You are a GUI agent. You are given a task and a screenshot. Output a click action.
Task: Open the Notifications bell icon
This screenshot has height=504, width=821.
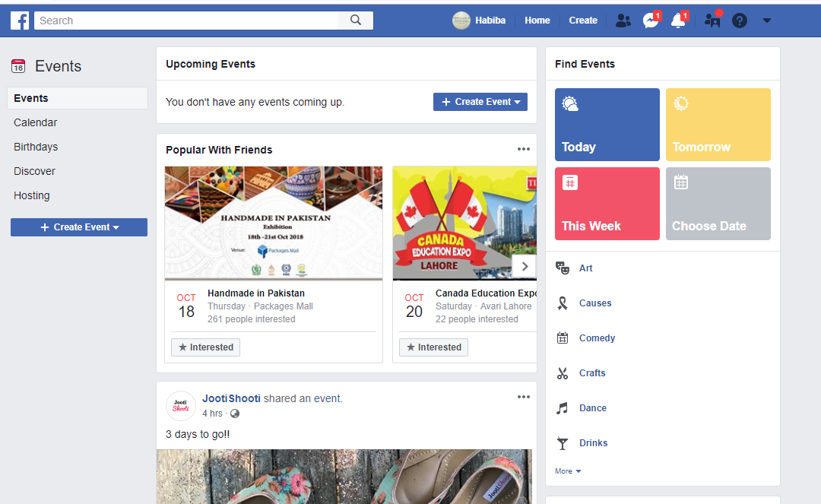click(678, 21)
